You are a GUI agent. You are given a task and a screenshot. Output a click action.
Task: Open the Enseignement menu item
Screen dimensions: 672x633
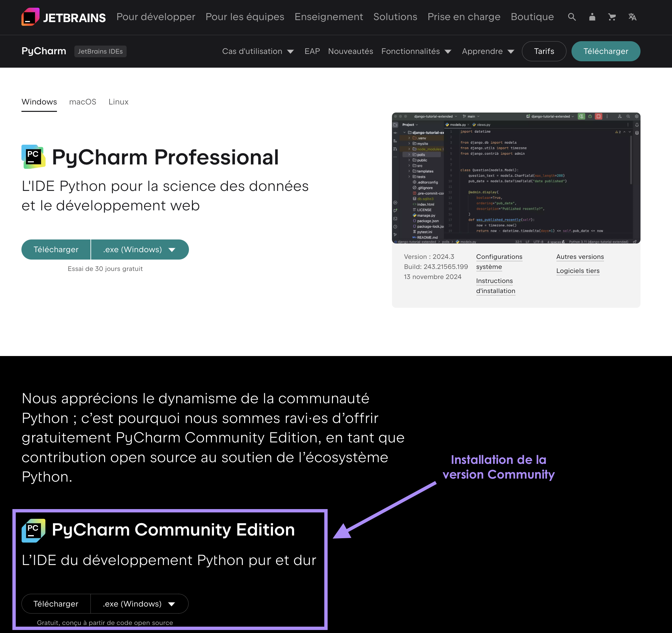328,17
